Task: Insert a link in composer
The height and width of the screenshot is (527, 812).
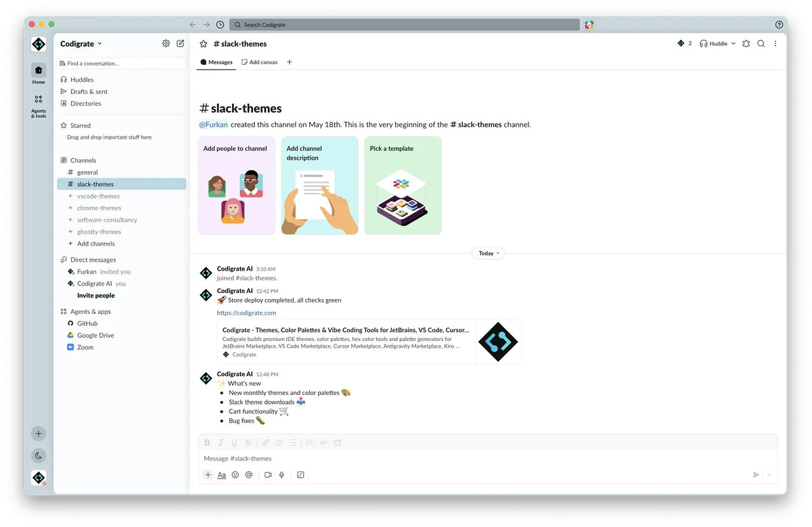Action: click(265, 442)
